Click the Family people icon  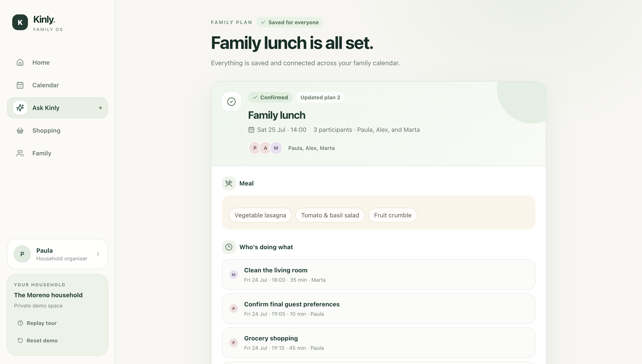20,153
